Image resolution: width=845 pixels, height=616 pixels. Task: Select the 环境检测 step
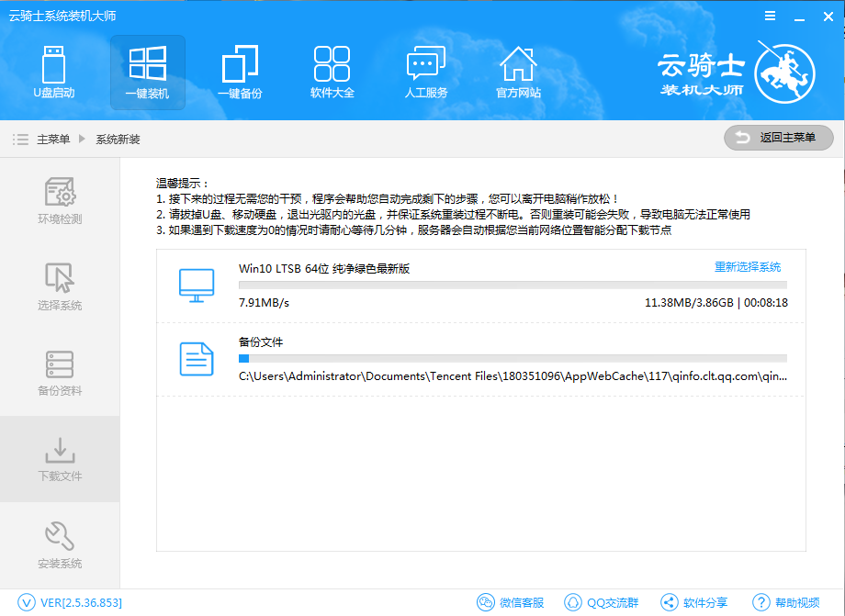pyautogui.click(x=60, y=200)
